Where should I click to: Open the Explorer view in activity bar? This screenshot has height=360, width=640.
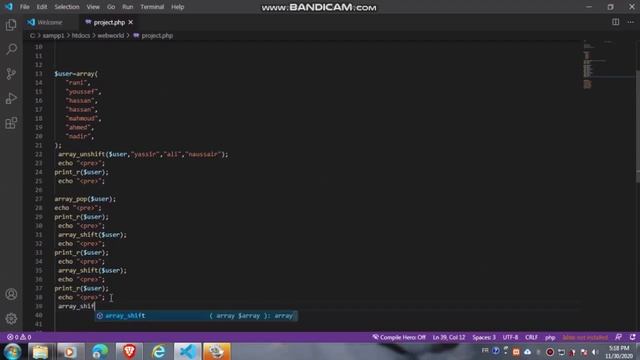[11, 25]
